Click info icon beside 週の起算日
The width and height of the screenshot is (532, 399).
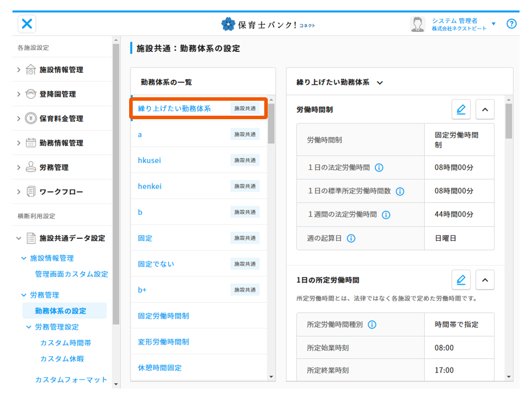point(351,238)
